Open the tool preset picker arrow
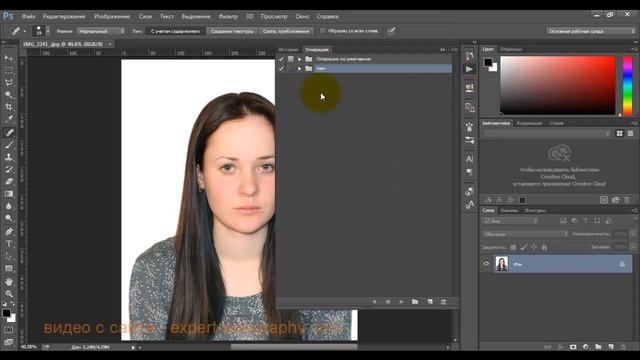 (24, 31)
